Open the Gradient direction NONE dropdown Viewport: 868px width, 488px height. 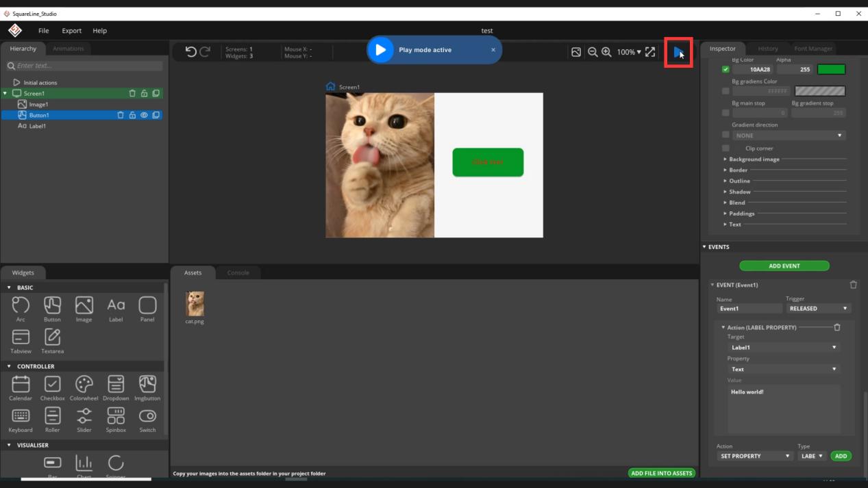789,136
